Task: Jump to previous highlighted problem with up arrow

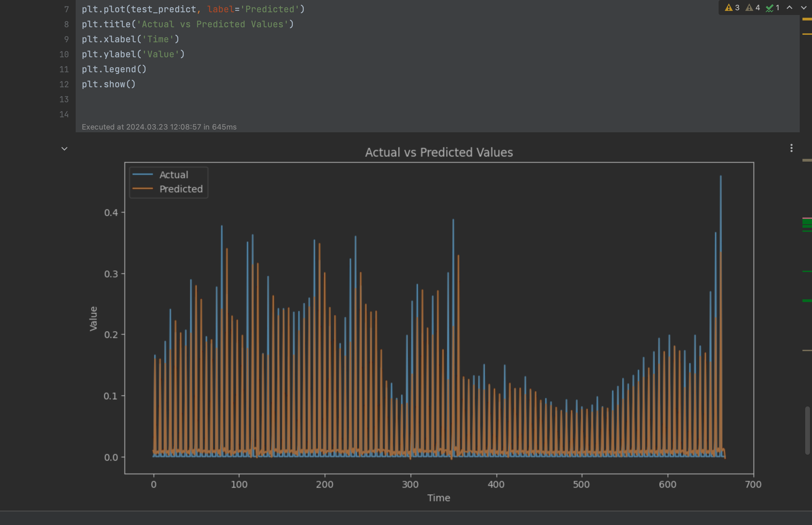Action: [x=790, y=8]
